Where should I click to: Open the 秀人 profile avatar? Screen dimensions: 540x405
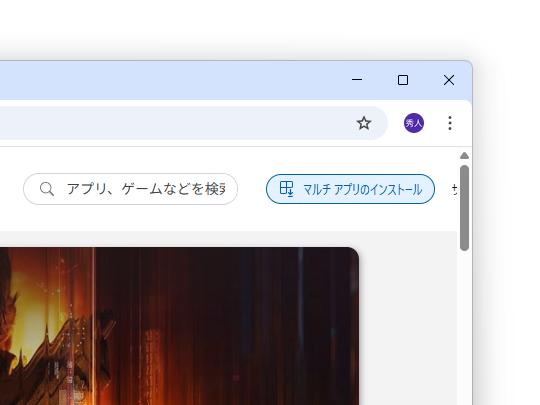[414, 123]
